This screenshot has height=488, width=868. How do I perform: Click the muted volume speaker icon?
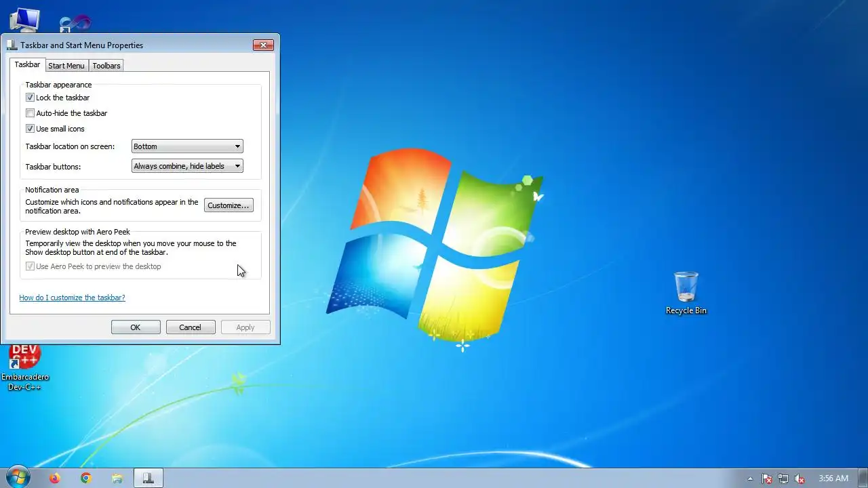coord(800,479)
